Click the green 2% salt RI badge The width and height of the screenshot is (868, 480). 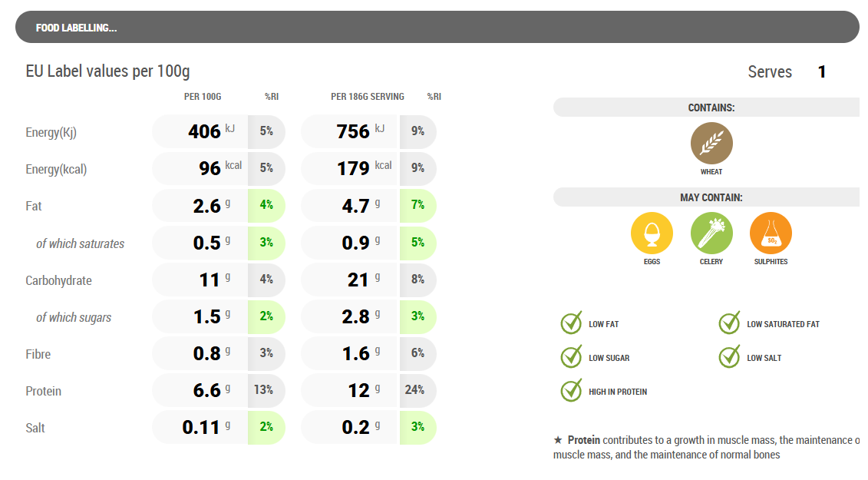[266, 427]
